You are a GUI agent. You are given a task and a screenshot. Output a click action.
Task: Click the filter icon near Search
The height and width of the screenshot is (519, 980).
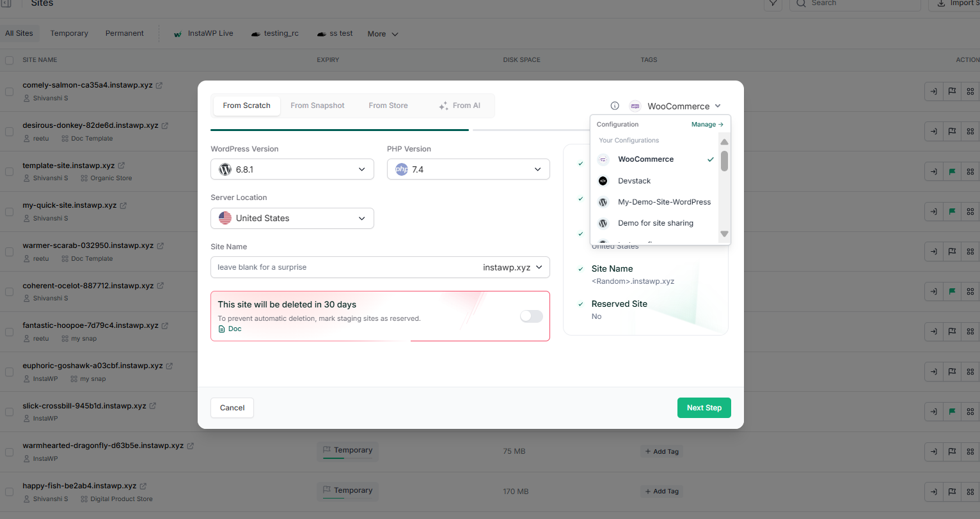(773, 3)
